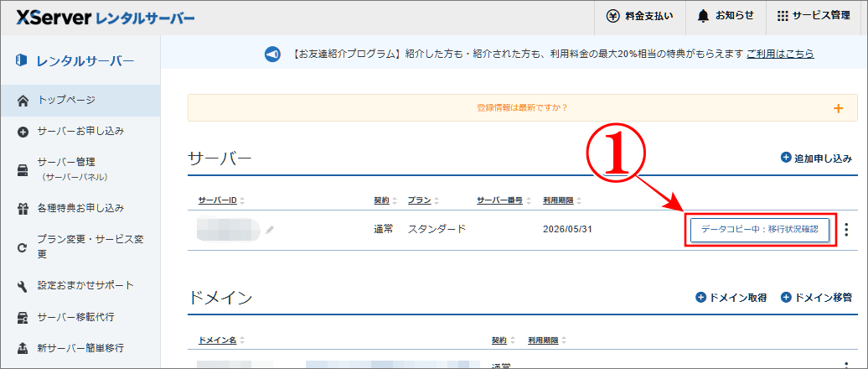Open 料金支払い payment page
868x369 pixels.
coord(640,16)
